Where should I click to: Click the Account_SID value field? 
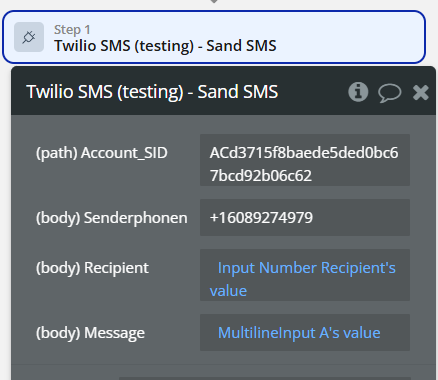tap(305, 160)
